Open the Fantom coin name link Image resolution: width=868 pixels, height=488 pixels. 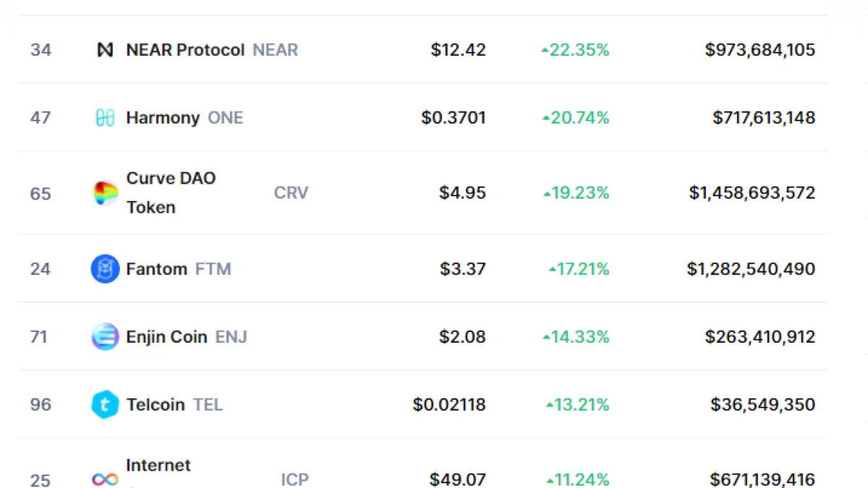click(x=156, y=269)
